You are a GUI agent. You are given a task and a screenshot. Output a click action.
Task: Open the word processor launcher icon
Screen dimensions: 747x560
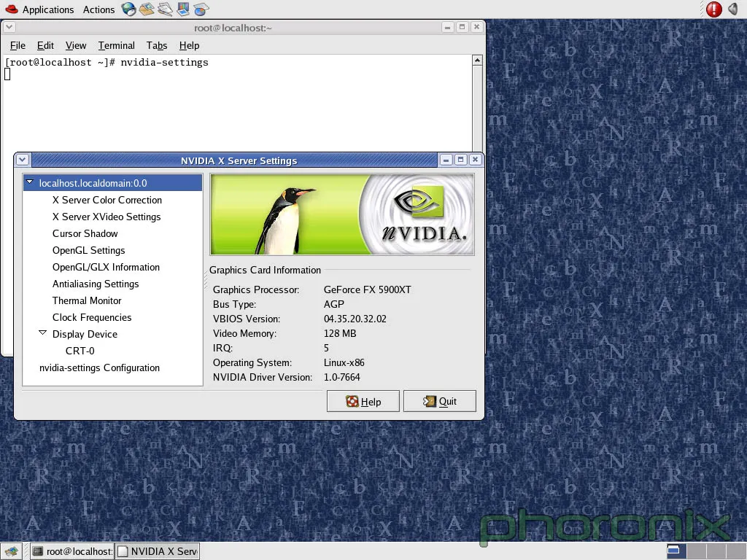(165, 9)
